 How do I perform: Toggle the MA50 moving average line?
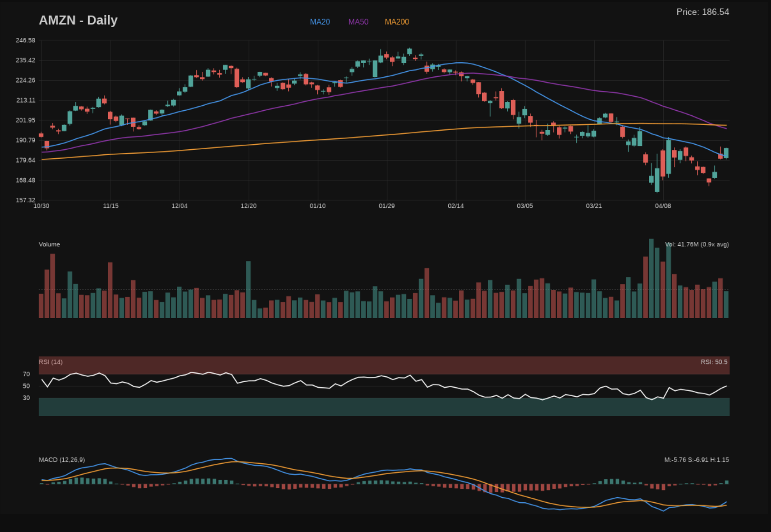click(x=358, y=22)
